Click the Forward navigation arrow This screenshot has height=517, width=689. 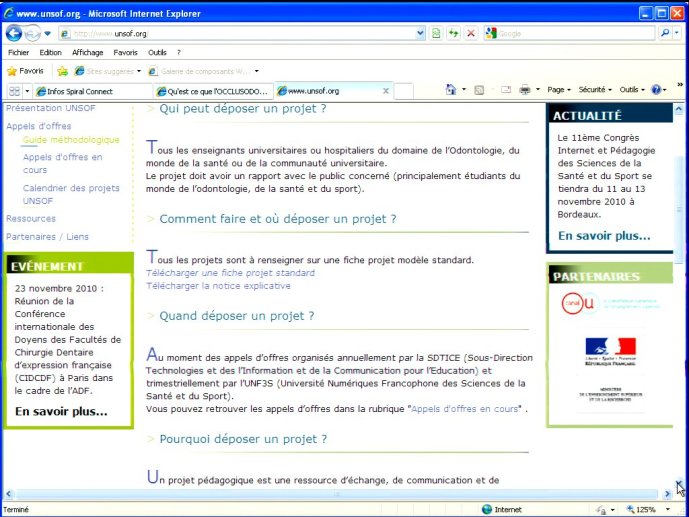tap(32, 33)
